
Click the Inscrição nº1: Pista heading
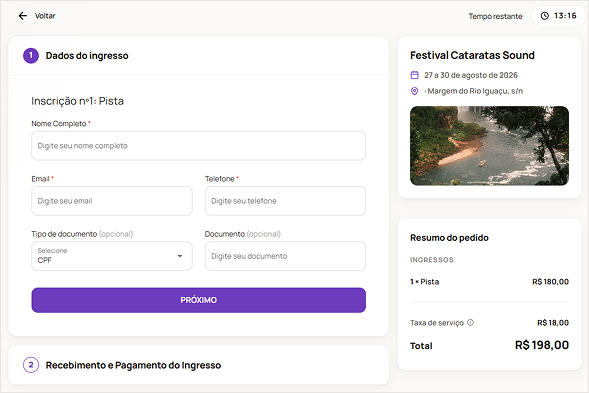point(77,101)
